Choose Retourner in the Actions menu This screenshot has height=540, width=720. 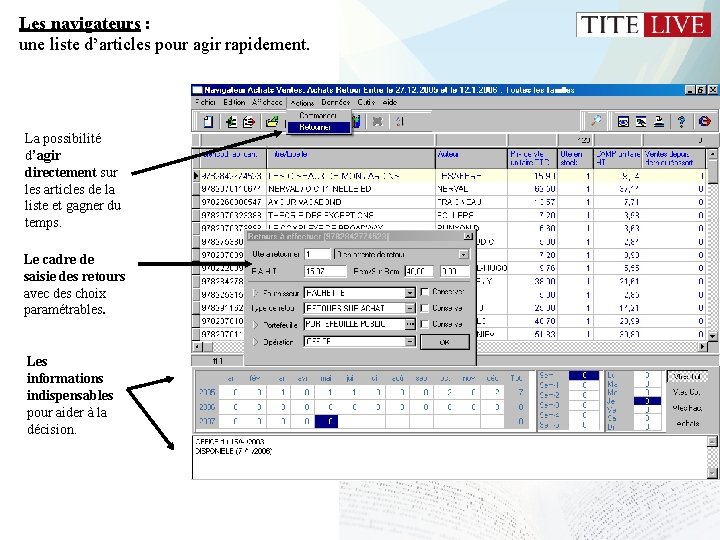[318, 127]
